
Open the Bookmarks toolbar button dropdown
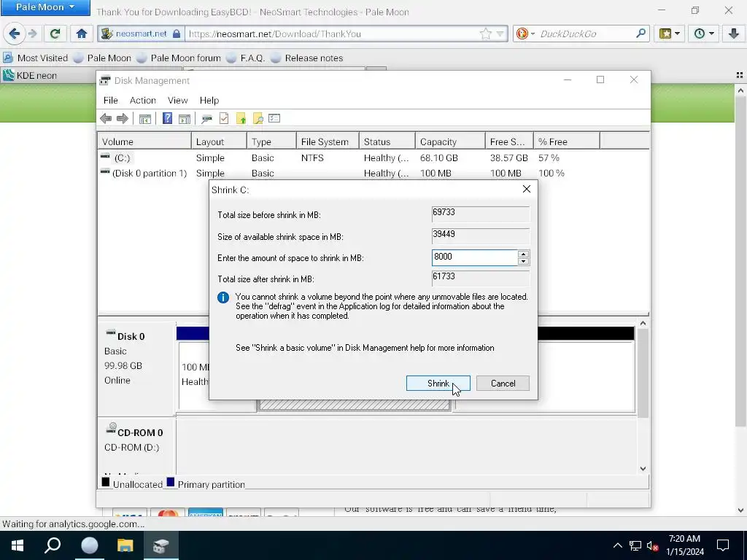click(x=670, y=34)
